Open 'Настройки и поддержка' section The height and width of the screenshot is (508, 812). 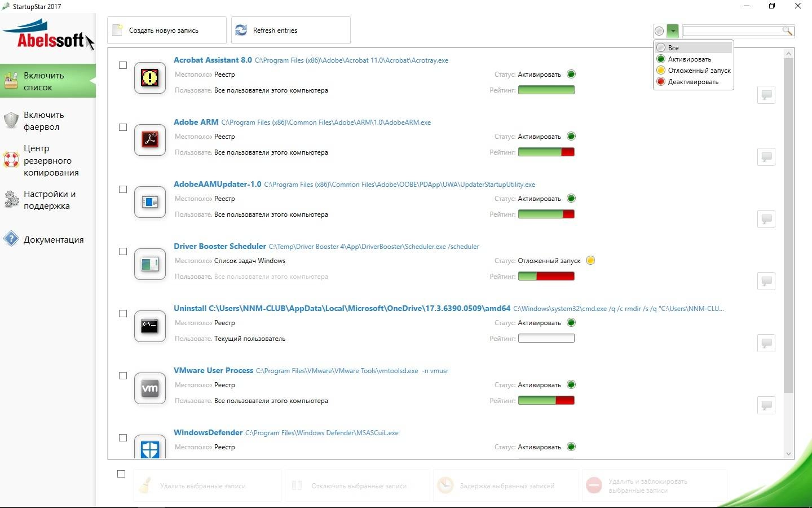[48, 200]
